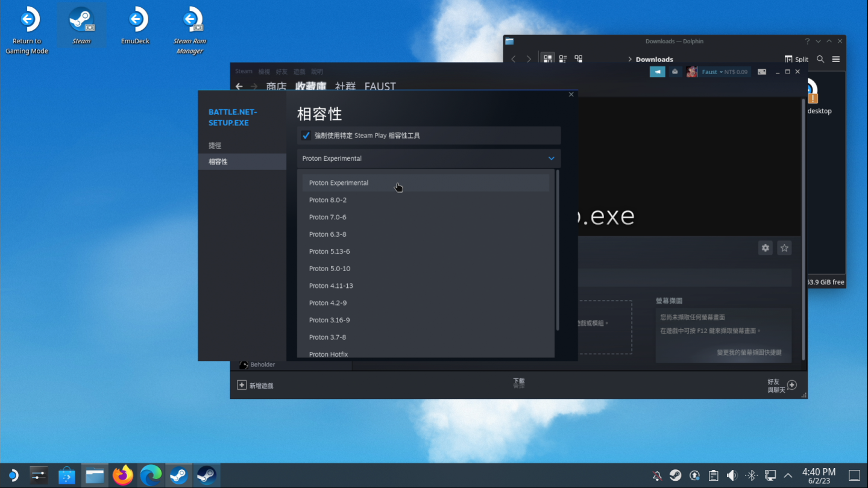Click the Proton list scrollbar
Image resolution: width=868 pixels, height=488 pixels.
coord(558,251)
